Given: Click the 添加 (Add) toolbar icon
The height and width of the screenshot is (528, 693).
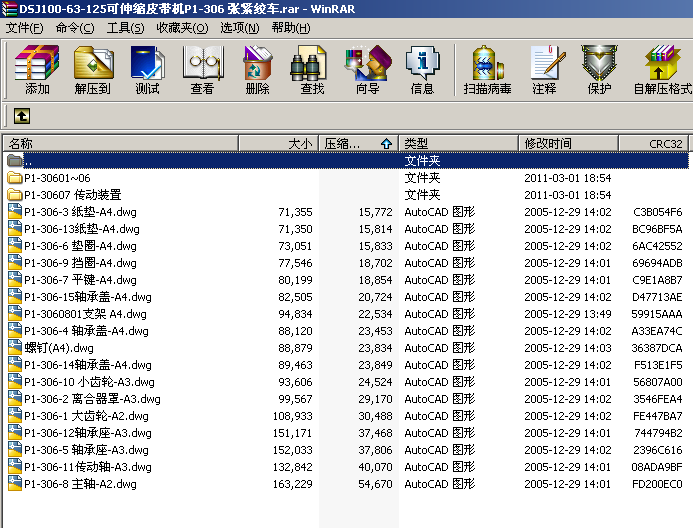Looking at the screenshot, I should click(x=37, y=70).
